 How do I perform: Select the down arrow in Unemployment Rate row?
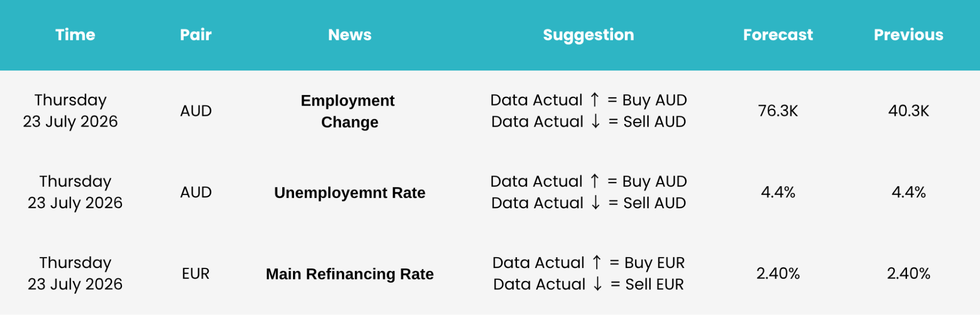tap(596, 202)
